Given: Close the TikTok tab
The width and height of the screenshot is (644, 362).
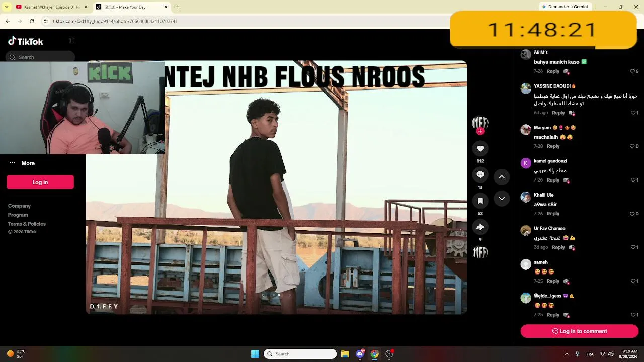Looking at the screenshot, I should click(166, 7).
